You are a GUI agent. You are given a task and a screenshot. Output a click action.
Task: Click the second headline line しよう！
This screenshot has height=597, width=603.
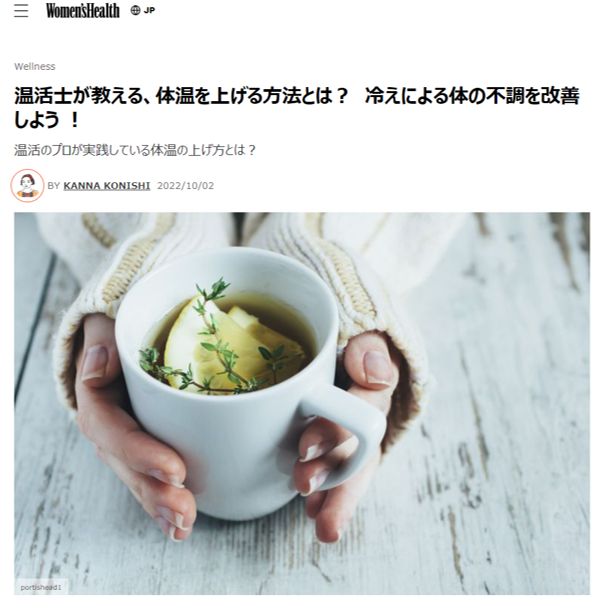pos(46,120)
